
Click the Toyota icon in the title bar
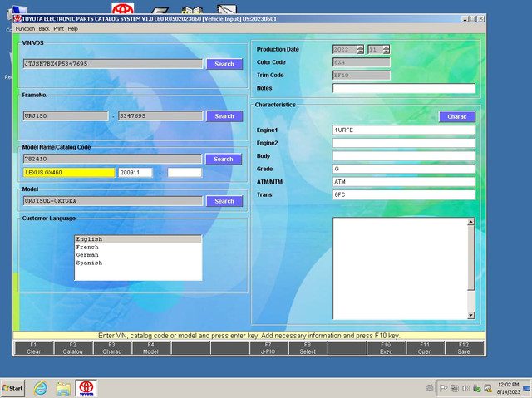pyautogui.click(x=17, y=19)
